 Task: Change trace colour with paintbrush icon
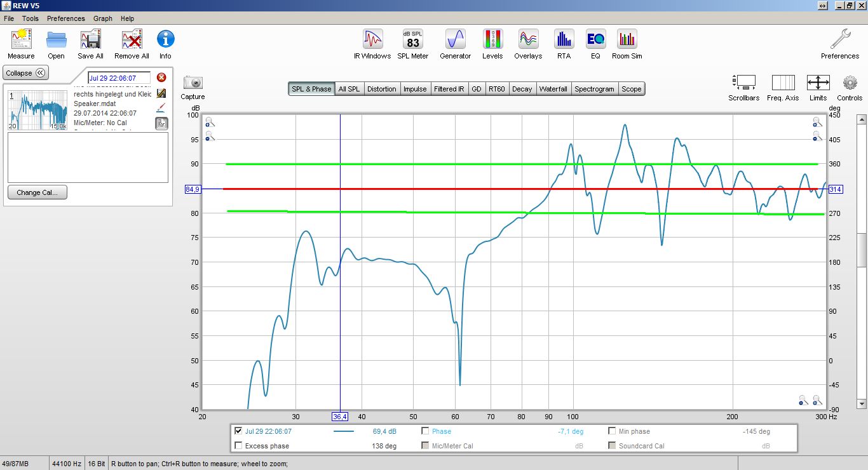[x=161, y=107]
